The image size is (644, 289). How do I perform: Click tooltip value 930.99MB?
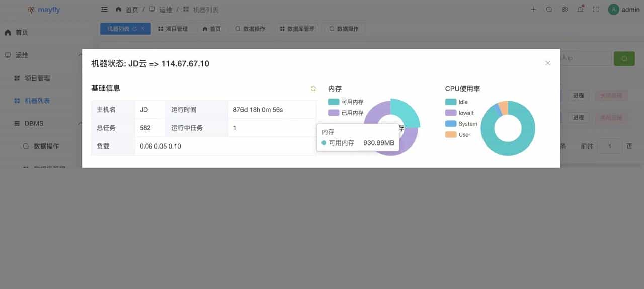click(379, 143)
